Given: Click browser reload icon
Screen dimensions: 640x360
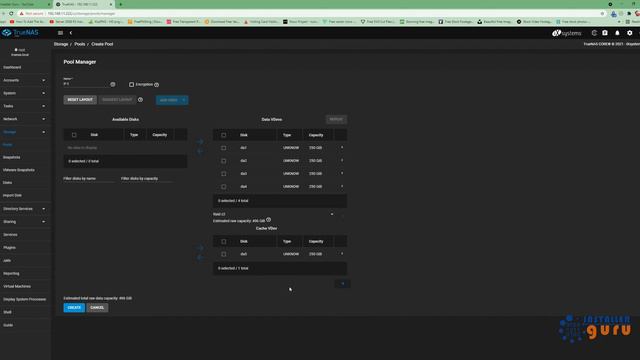Looking at the screenshot, I should pyautogui.click(x=11, y=13).
